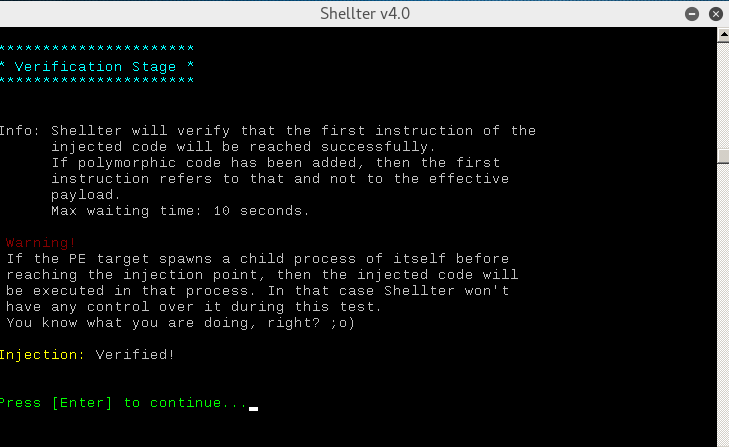This screenshot has height=447, width=729.
Task: Click the vertical scrollbar thumb
Action: [x=723, y=156]
